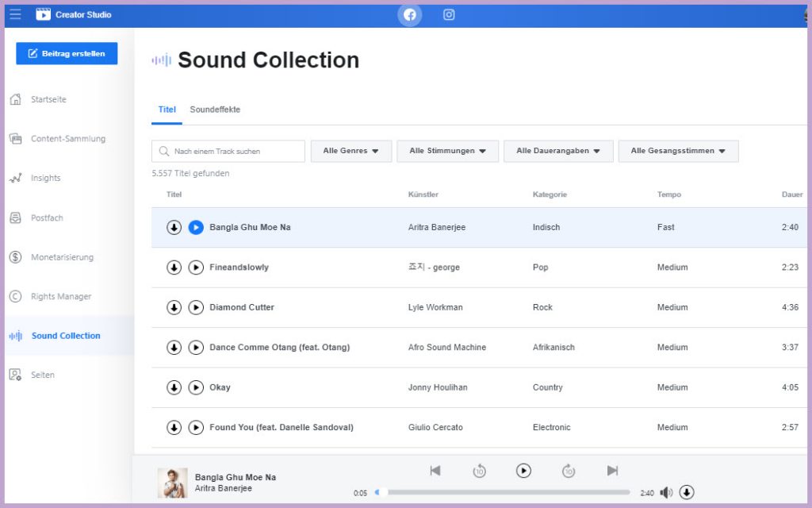Click the play button in the bottom player

click(523, 471)
